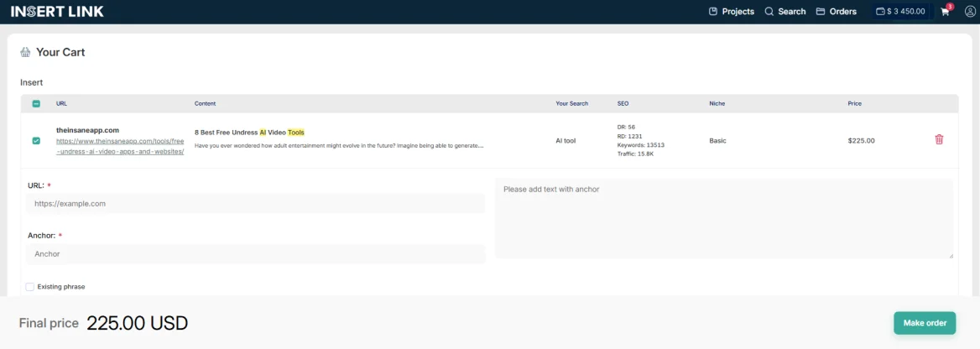Toggle the select-all checkbox in table header
980x349 pixels.
tap(36, 104)
